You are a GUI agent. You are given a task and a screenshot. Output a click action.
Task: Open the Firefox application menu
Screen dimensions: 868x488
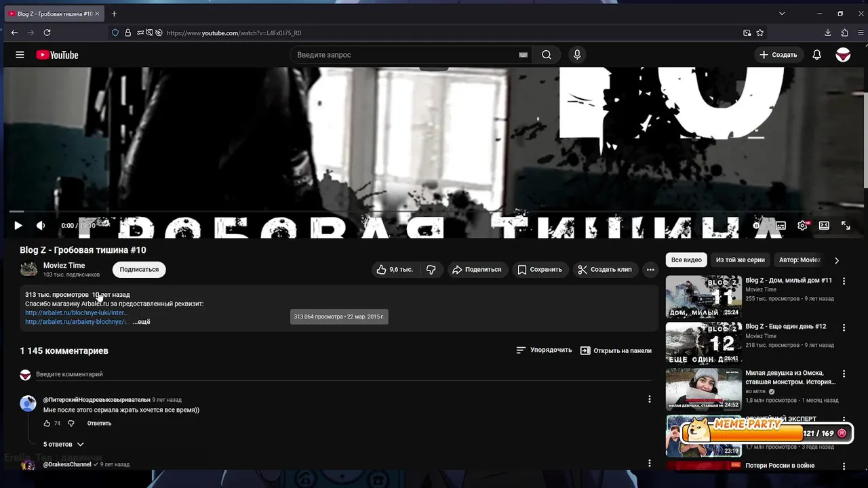(859, 33)
